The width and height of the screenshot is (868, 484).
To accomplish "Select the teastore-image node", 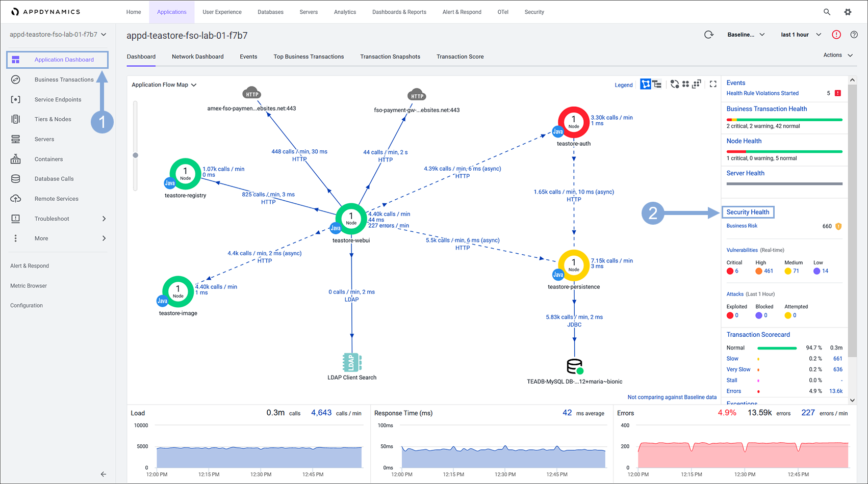I will [177, 291].
